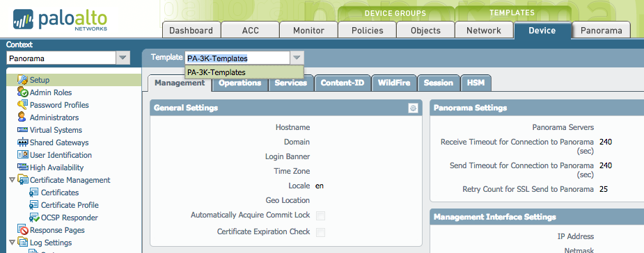Open Admin Roles in sidebar
This screenshot has width=644, height=253.
51,92
